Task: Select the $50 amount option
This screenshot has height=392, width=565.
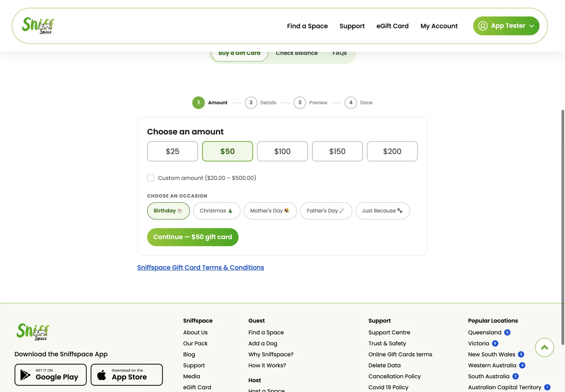Action: pyautogui.click(x=227, y=151)
